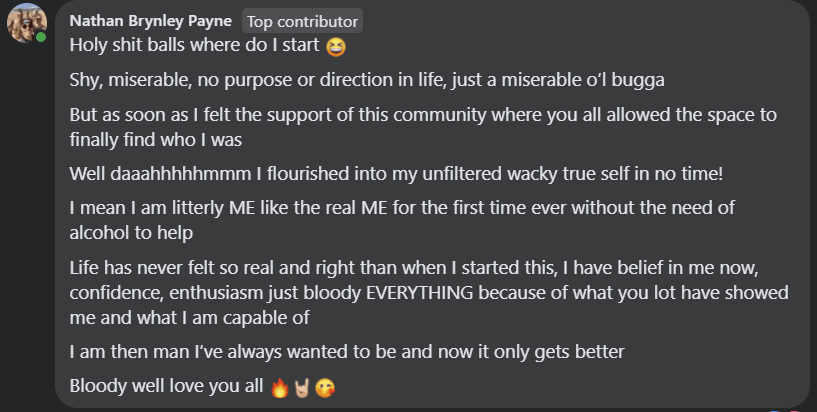817x412 pixels.
Task: Click the kissing face emoji
Action: pos(324,387)
